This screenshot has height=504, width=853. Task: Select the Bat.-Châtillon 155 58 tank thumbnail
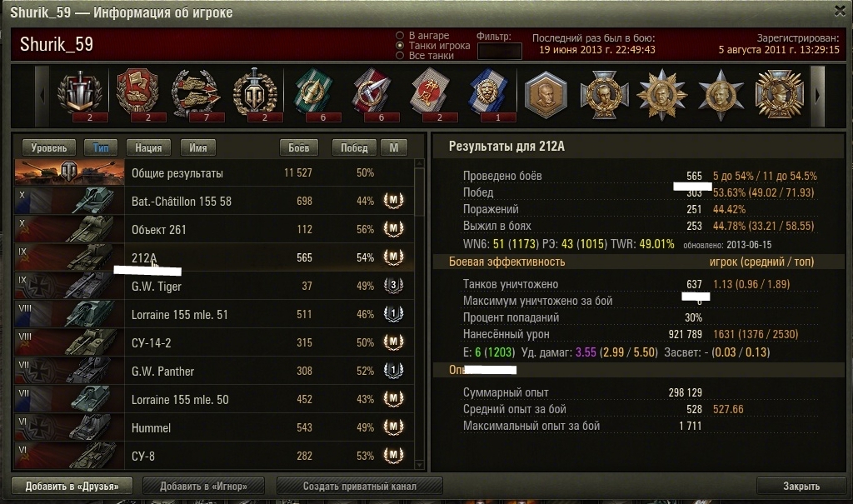pos(70,201)
